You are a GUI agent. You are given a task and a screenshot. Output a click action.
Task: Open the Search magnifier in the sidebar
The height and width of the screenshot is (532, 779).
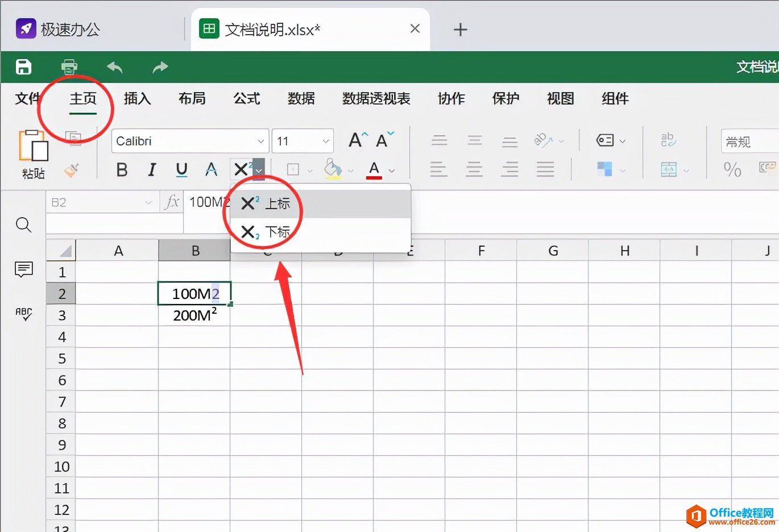(23, 225)
